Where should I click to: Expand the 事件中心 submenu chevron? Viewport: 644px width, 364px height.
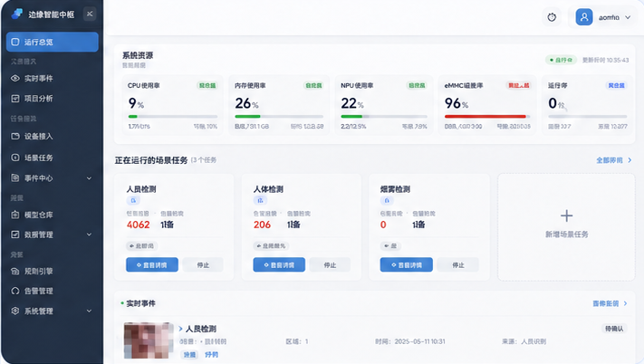pyautogui.click(x=89, y=178)
